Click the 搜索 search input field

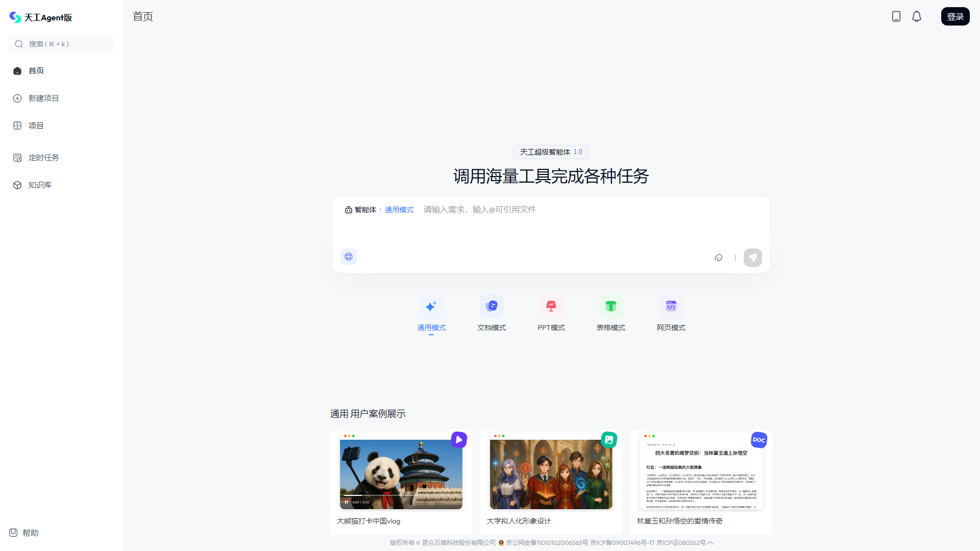tap(61, 44)
